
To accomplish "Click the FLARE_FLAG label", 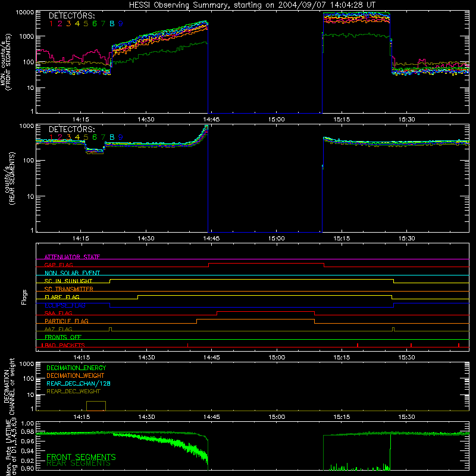I will click(62, 297).
